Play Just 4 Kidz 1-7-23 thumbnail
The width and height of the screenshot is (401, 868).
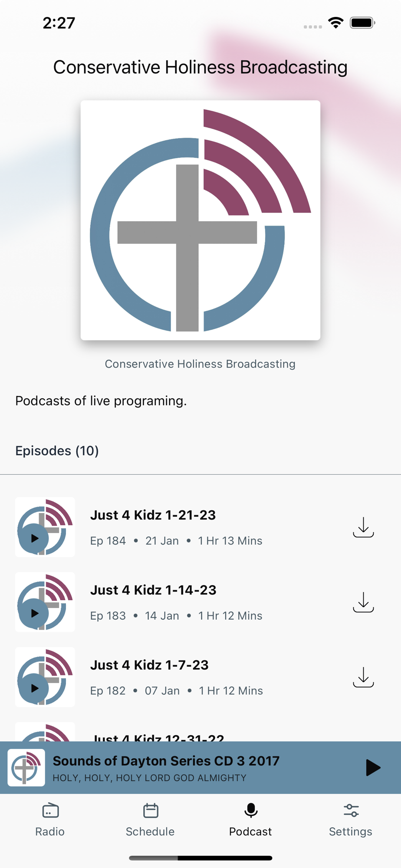click(x=45, y=677)
